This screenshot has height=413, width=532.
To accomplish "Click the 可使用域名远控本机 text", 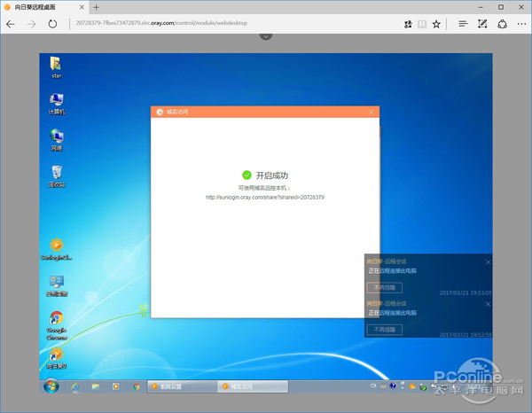I will point(264,188).
